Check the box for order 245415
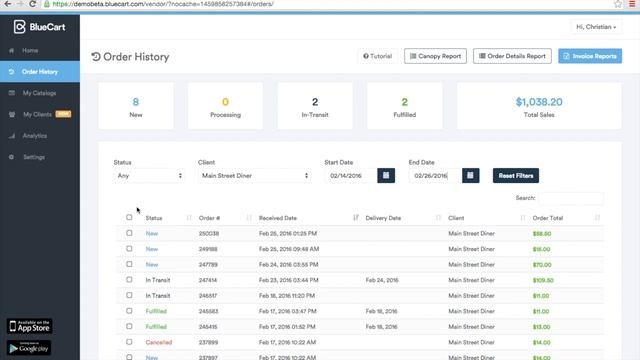640x360 pixels. [x=129, y=326]
